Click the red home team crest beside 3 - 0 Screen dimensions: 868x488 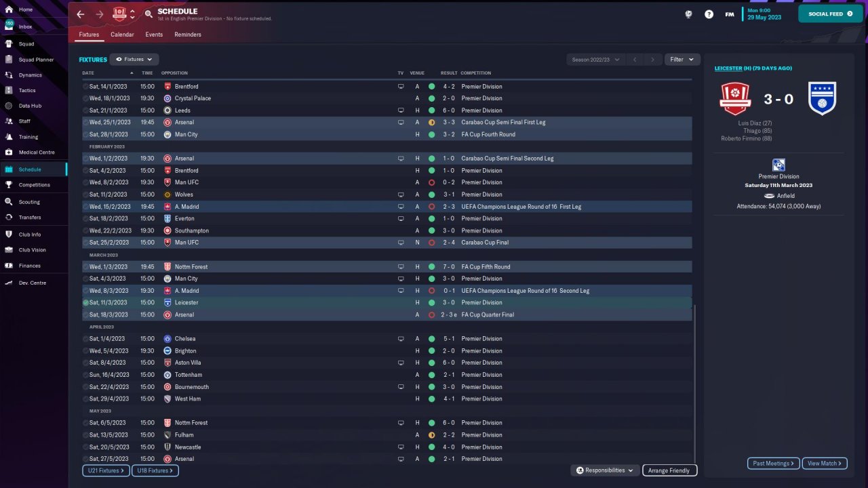[x=735, y=99]
